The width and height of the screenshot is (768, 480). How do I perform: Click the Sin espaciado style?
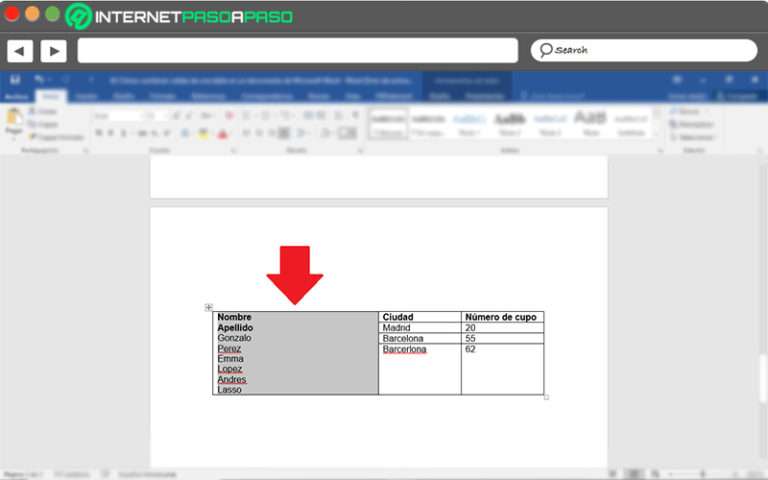point(429,124)
